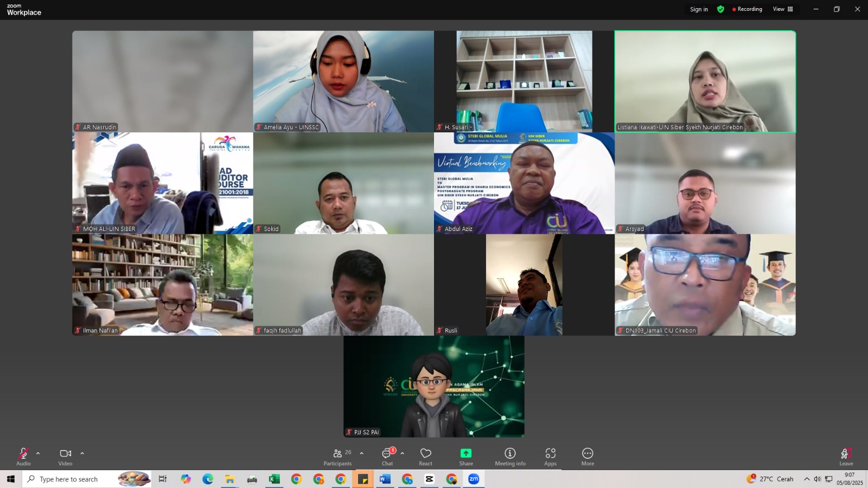Click the Recording indicator
Image resolution: width=868 pixels, height=488 pixels.
(x=747, y=9)
